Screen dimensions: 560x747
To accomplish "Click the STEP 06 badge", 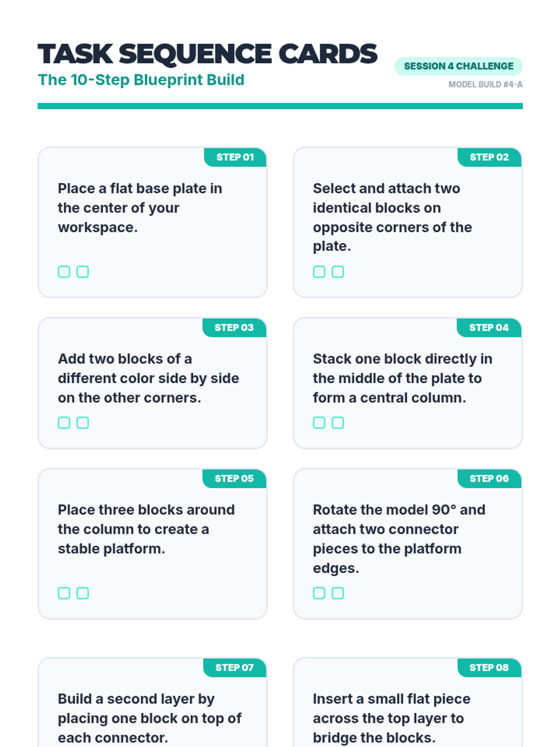I will [x=489, y=479].
